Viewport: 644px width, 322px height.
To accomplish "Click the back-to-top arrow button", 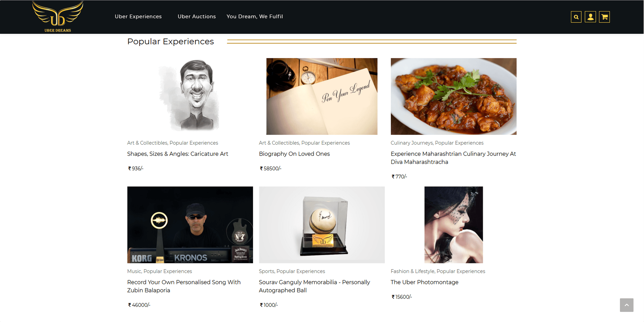I will click(627, 305).
